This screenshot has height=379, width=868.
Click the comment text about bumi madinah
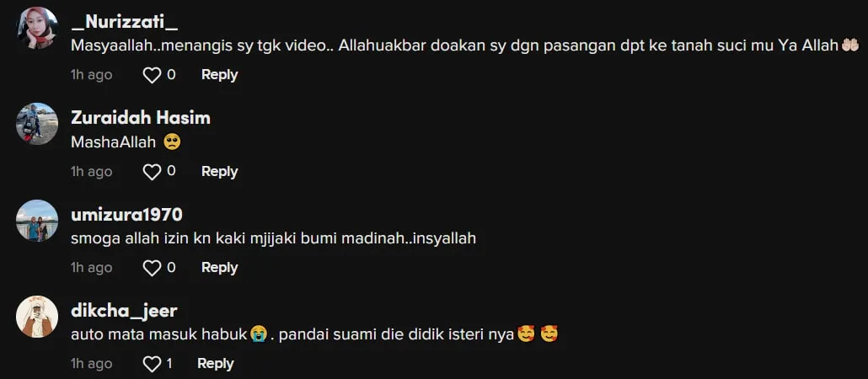pos(274,239)
